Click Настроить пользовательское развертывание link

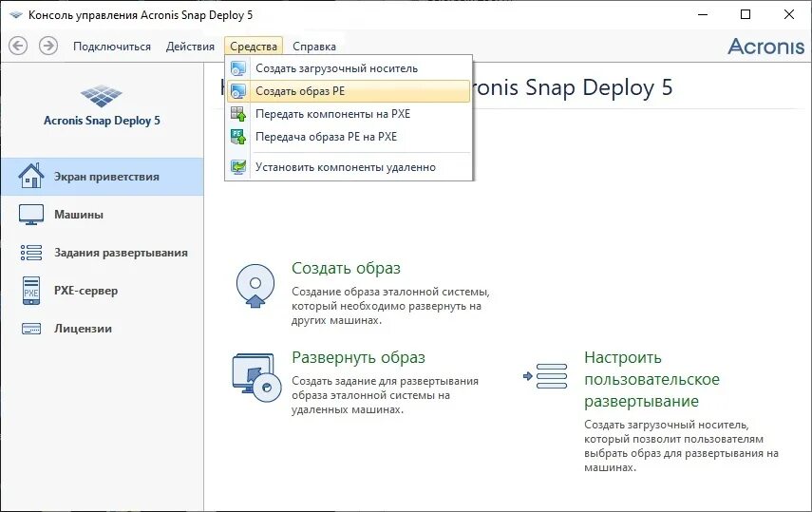click(652, 379)
